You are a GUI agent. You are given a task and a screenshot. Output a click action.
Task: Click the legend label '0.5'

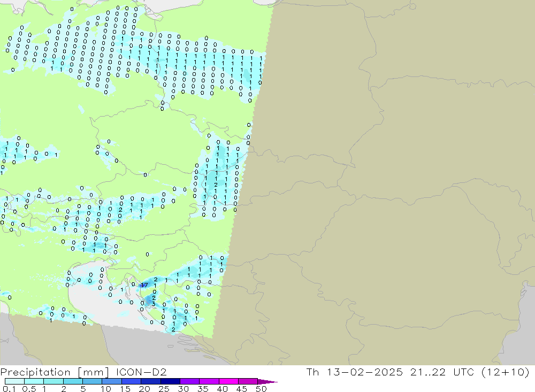(x=29, y=389)
